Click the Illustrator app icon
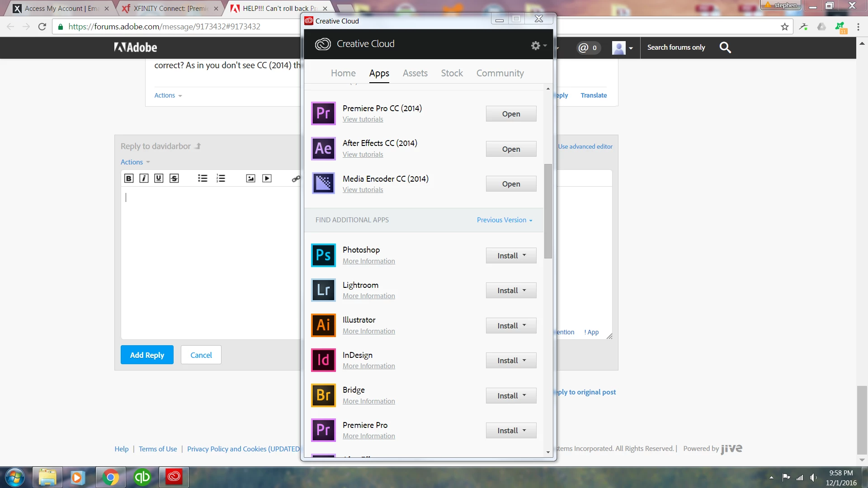Viewport: 868px width, 488px height. (323, 325)
